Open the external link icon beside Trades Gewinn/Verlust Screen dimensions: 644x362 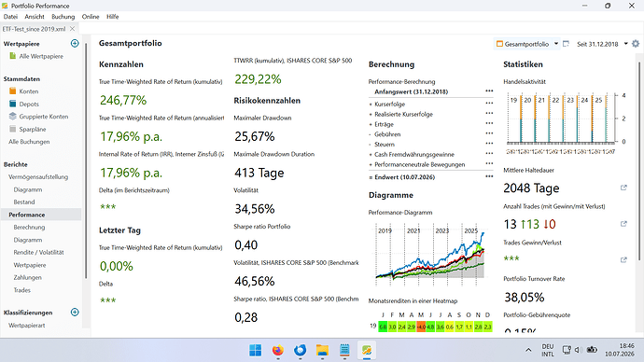623,259
